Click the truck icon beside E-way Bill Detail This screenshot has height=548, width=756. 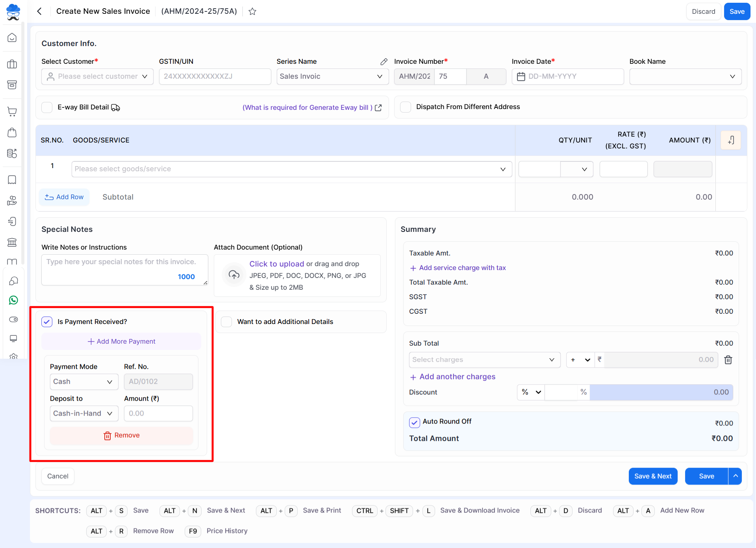(115, 107)
